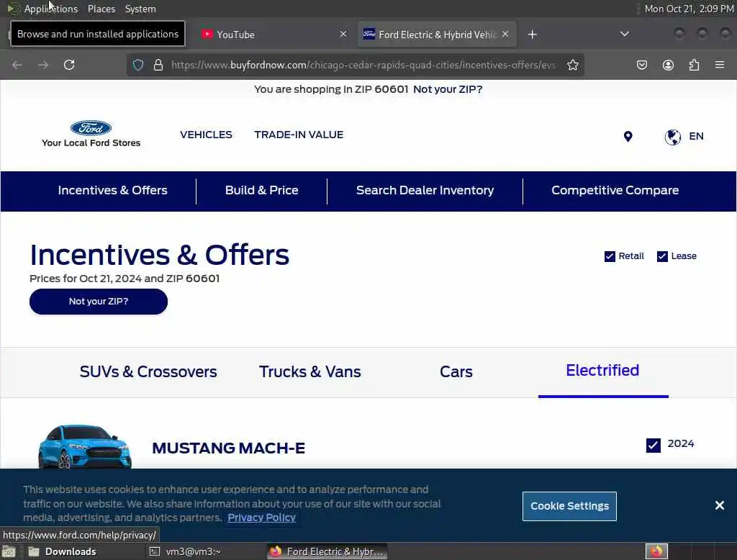The width and height of the screenshot is (737, 560).
Task: Click the show desktop icon in taskbar
Action: click(x=9, y=551)
